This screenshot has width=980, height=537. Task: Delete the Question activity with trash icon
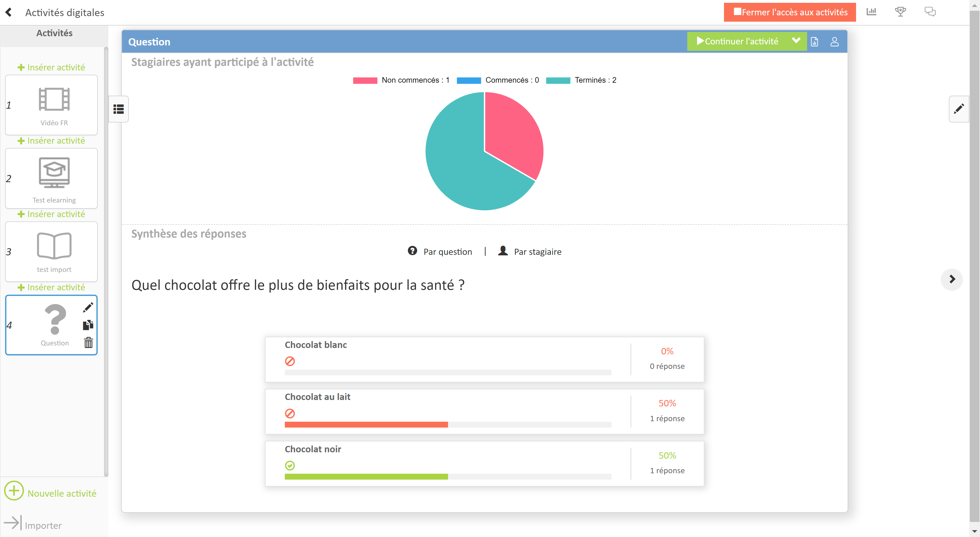click(88, 343)
